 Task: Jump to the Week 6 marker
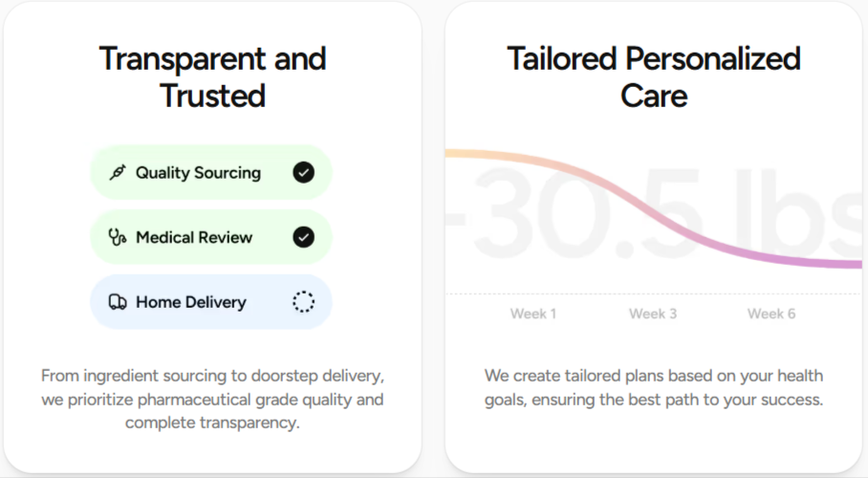tap(771, 314)
